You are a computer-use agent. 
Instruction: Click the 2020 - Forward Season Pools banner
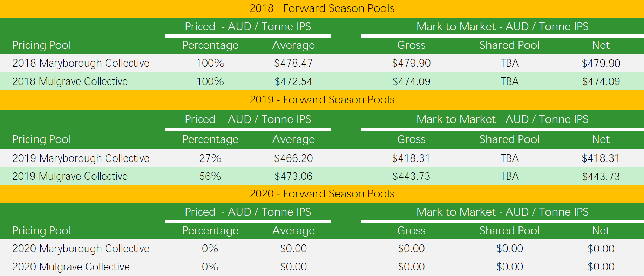click(322, 194)
